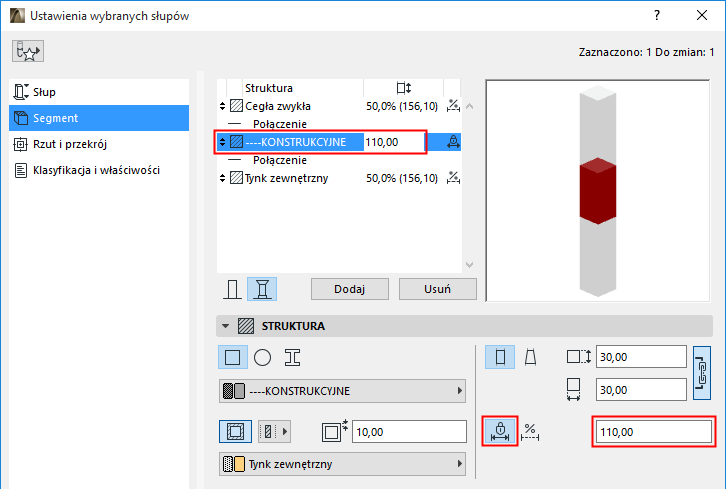Open Klasyfikacja i właściwości page

tap(99, 170)
